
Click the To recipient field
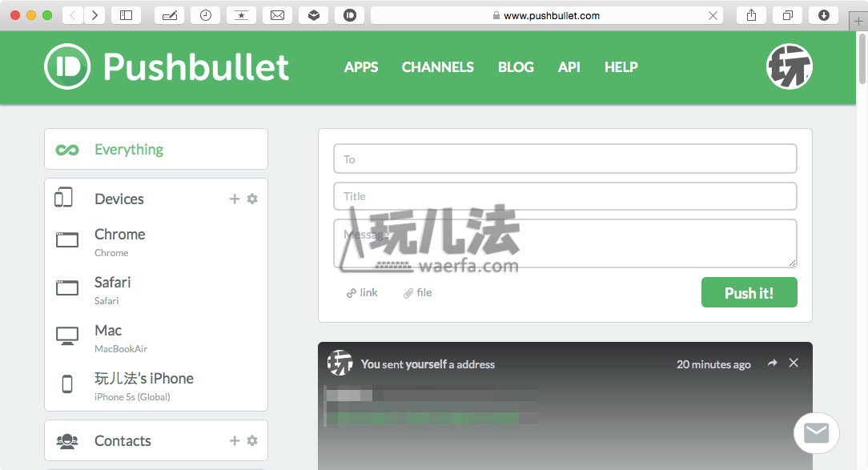[x=565, y=159]
